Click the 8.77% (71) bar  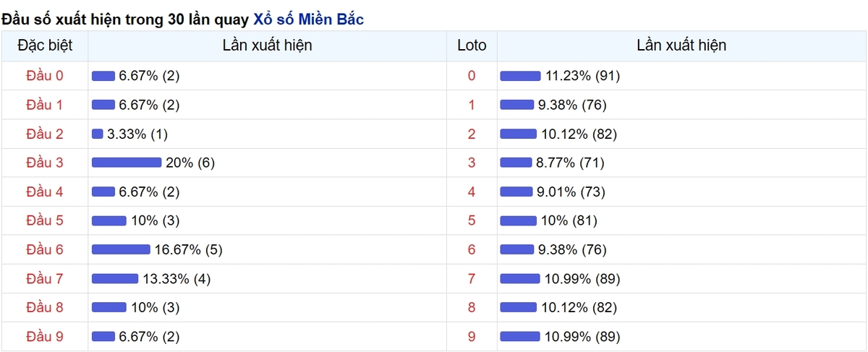516,163
